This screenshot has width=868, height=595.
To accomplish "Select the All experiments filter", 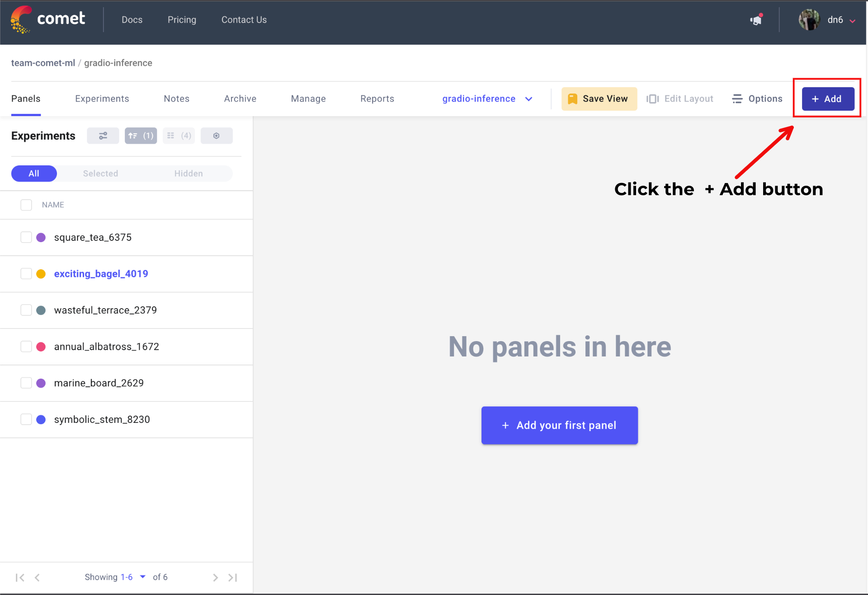I will pos(34,173).
